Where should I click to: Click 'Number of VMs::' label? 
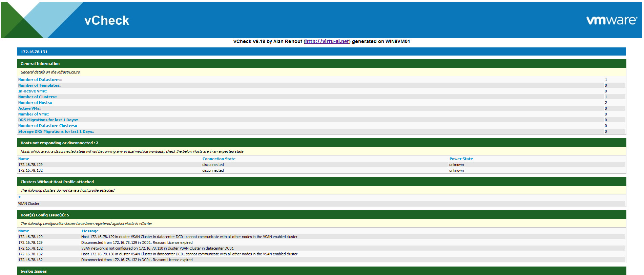click(x=34, y=114)
